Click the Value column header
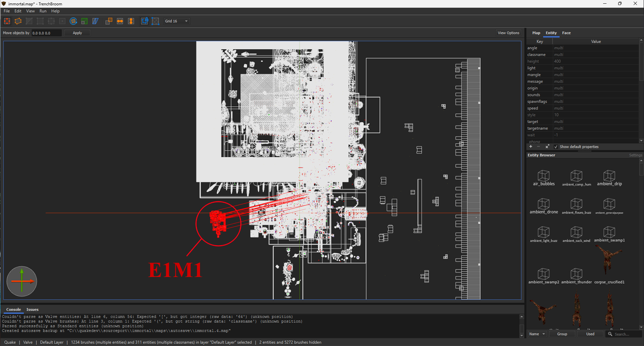 (596, 41)
